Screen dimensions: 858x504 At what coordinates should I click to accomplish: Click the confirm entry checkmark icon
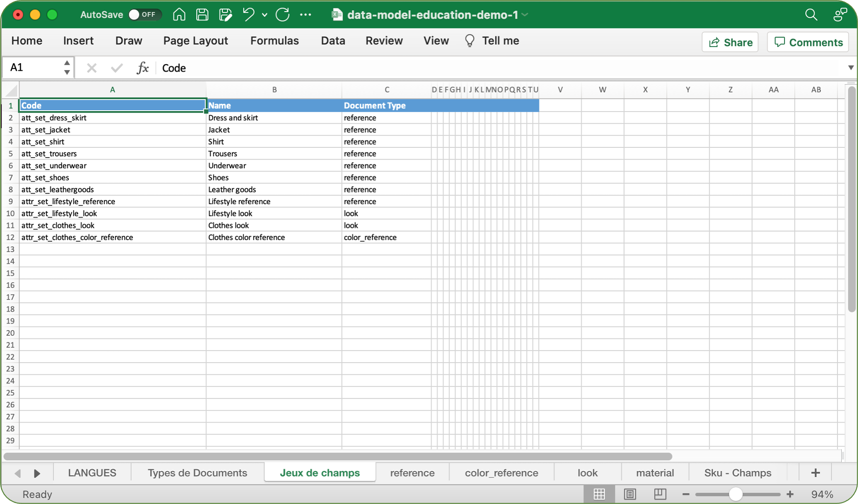click(x=117, y=68)
